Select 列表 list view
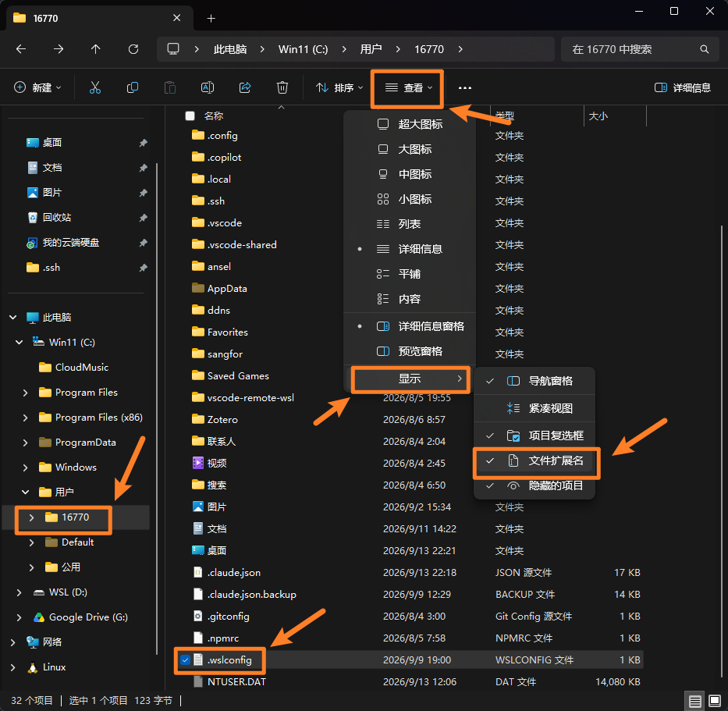Viewport: 728px width, 711px height. 410,224
